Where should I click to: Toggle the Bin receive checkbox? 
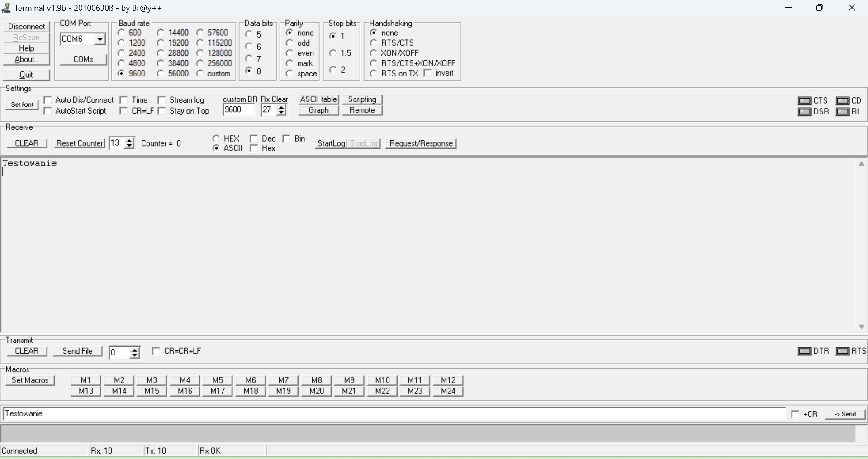click(287, 138)
